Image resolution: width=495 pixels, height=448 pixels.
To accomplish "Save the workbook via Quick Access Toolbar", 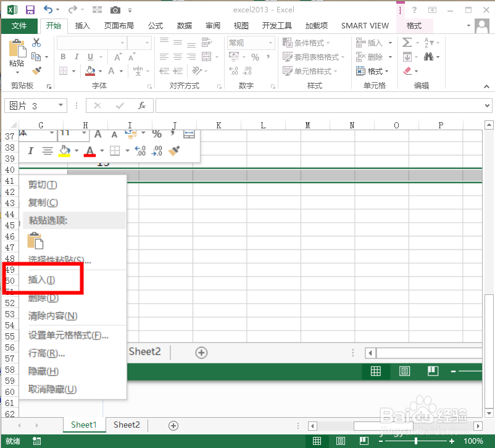I will [29, 9].
